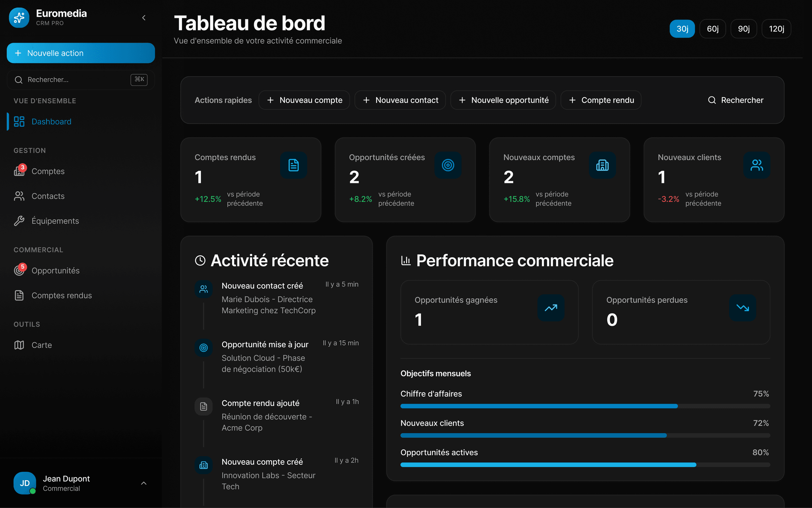Click the clock icon beside Activité récente

(200, 260)
